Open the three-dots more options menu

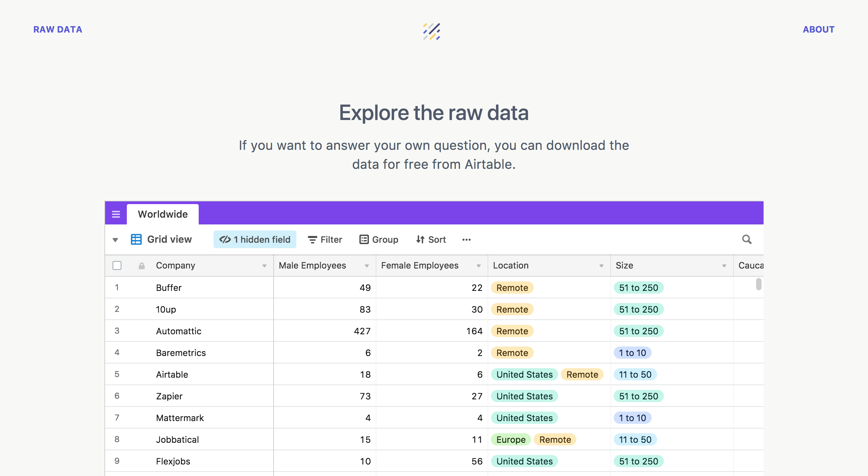click(467, 240)
